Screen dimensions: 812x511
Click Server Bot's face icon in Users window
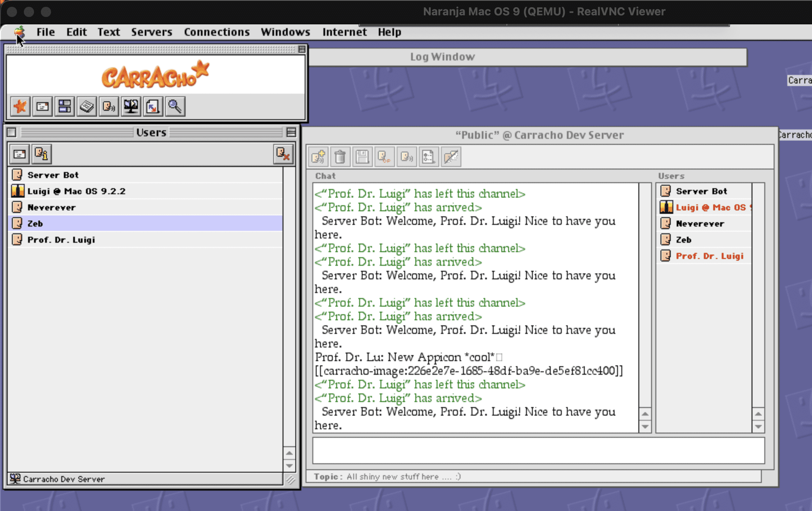pyautogui.click(x=17, y=175)
